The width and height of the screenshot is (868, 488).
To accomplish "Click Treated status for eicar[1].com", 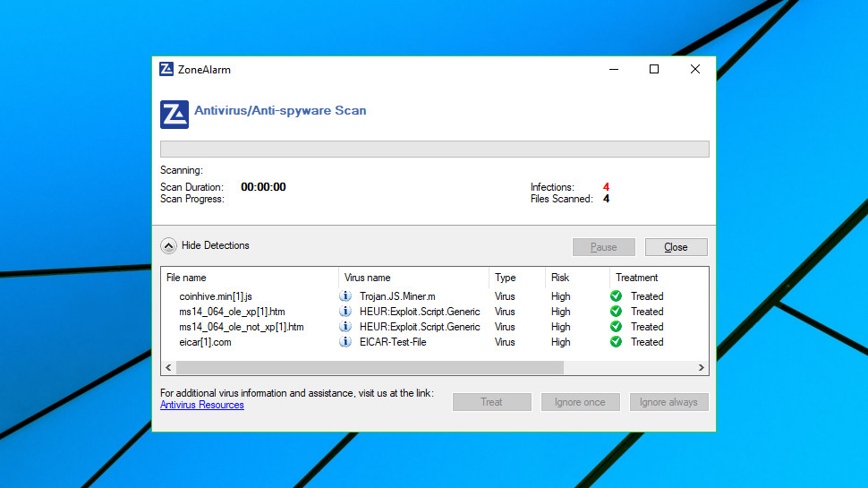I will click(x=647, y=342).
